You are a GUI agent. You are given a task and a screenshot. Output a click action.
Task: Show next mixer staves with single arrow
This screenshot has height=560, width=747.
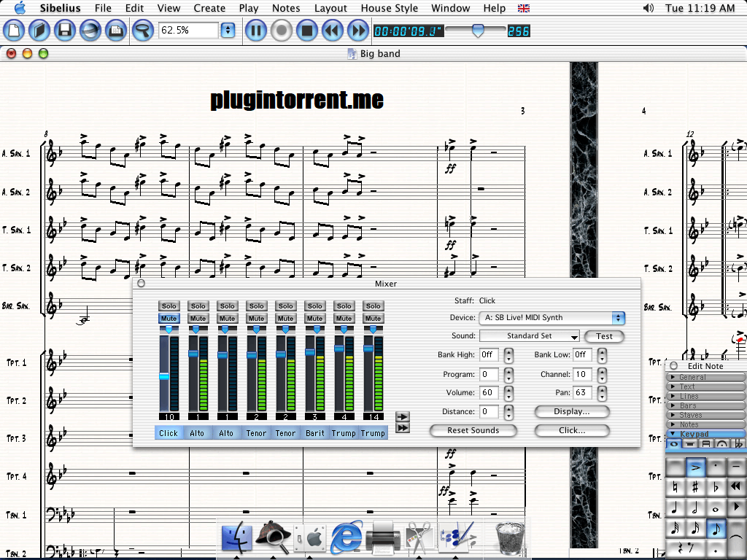[x=403, y=417]
